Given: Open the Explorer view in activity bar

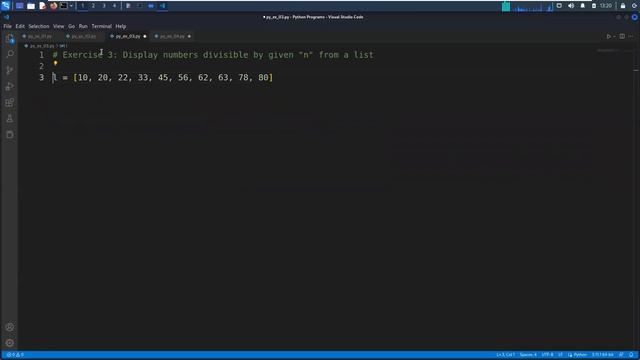Looking at the screenshot, I should coord(9,38).
